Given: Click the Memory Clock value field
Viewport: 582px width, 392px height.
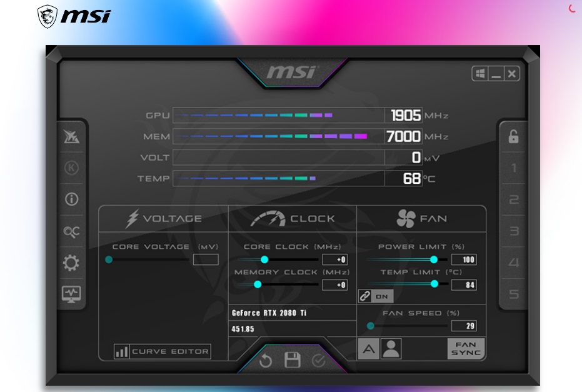Looking at the screenshot, I should pyautogui.click(x=334, y=285).
